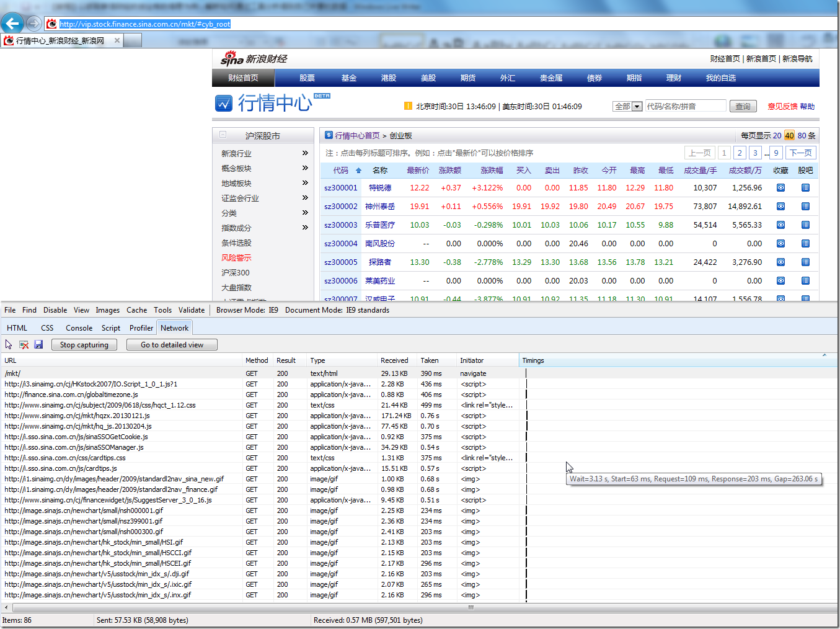The image size is (840, 629).
Task: Expand the 新浪行业 sidebar submenu arrow
Action: 305,153
